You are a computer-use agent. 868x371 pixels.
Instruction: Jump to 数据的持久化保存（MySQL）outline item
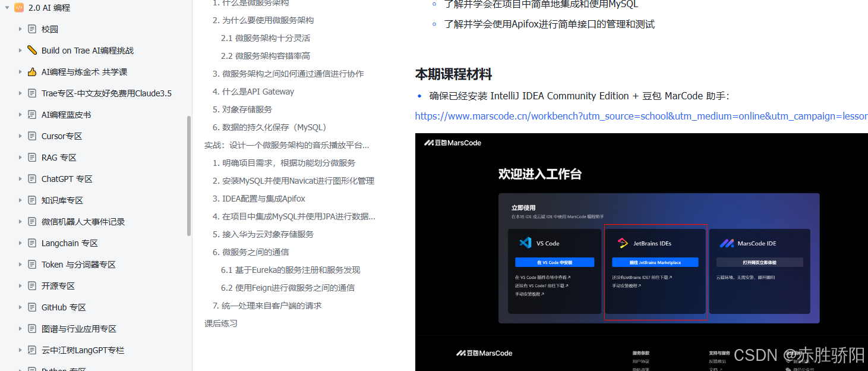(x=270, y=127)
